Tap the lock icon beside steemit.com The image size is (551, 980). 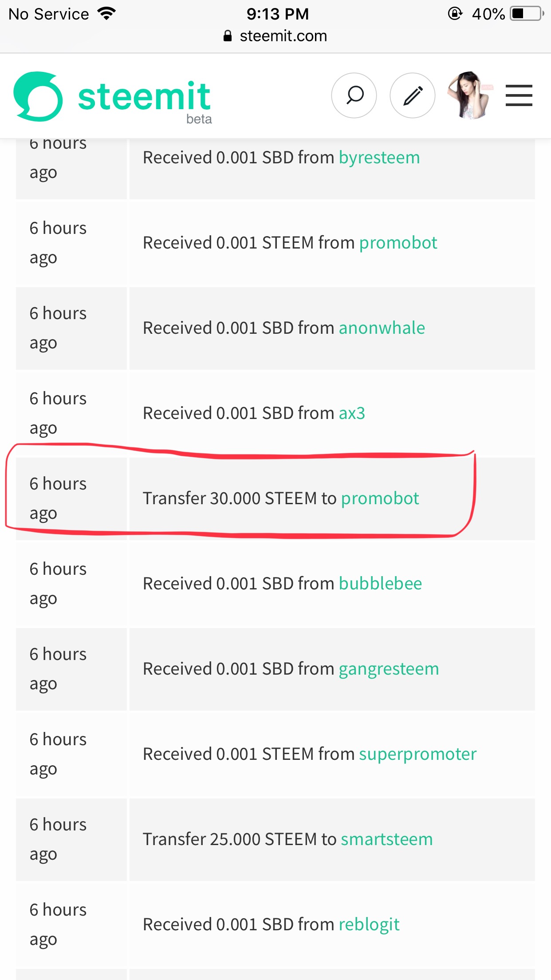point(228,36)
